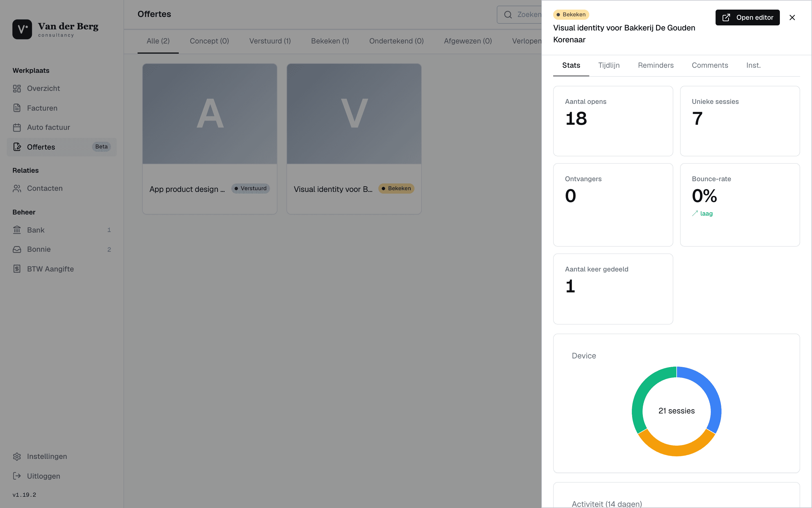Click the Beta badge next to Offertes
This screenshot has width=812, height=508.
tap(101, 147)
